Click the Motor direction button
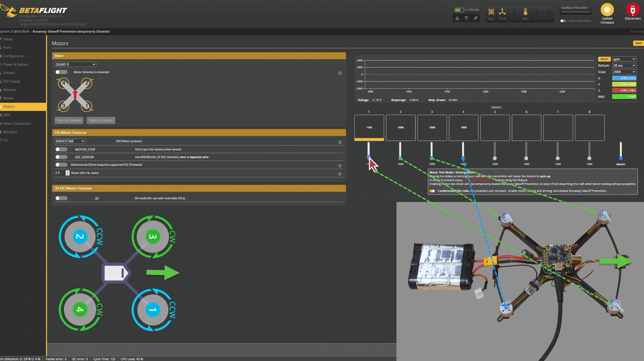 point(101,120)
